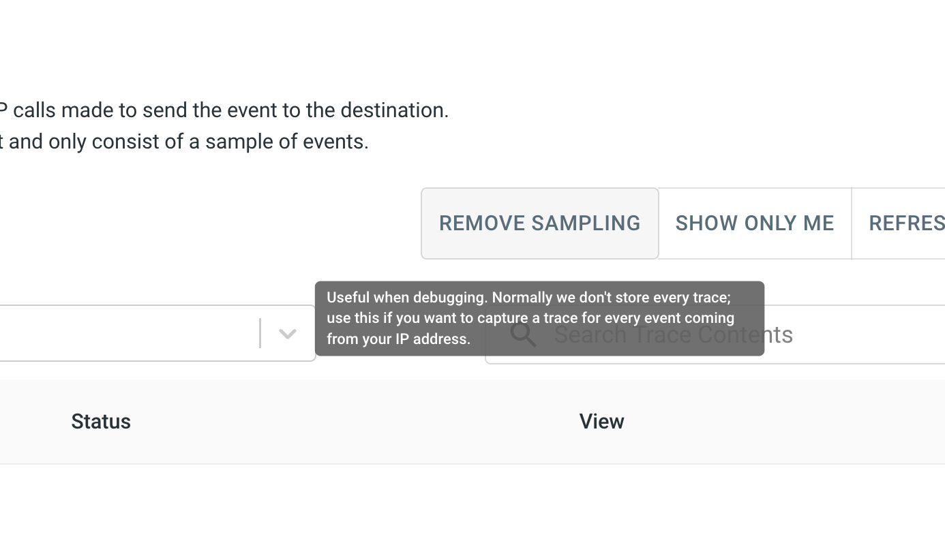Hit the partially visible REFRESH button
The height and width of the screenshot is (560, 945).
(x=907, y=223)
